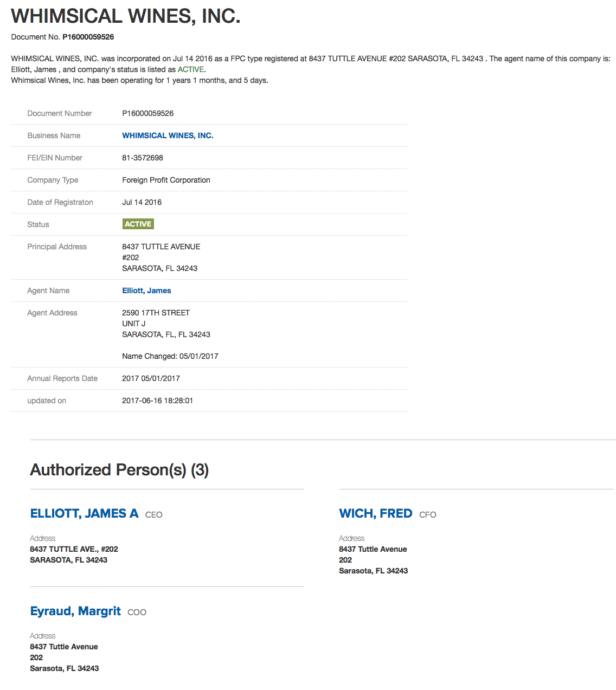Click the CFO role label beside Wich
616x690 pixels.
pos(428,515)
